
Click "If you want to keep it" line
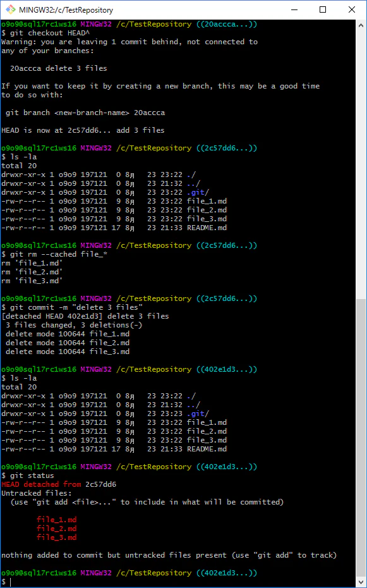coord(160,86)
